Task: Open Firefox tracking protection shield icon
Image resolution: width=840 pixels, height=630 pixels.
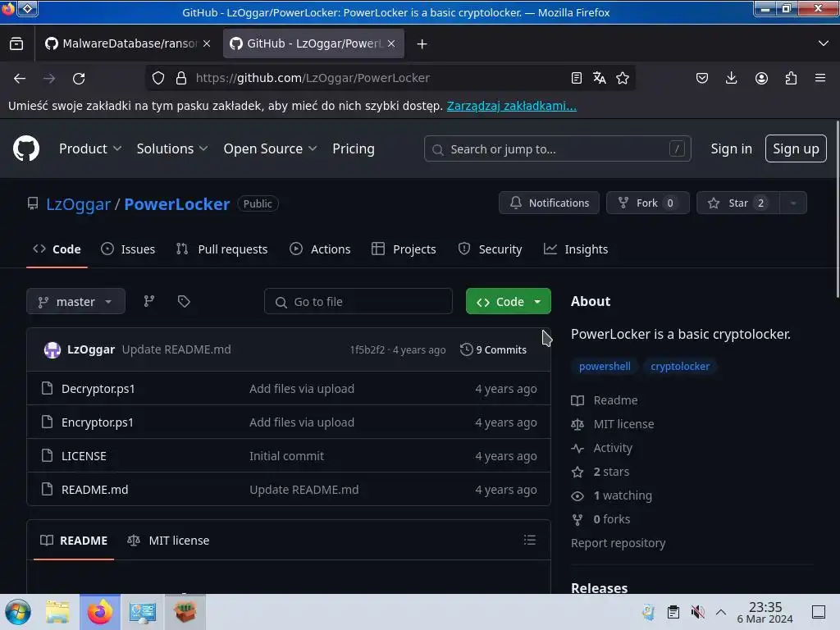Action: point(158,78)
